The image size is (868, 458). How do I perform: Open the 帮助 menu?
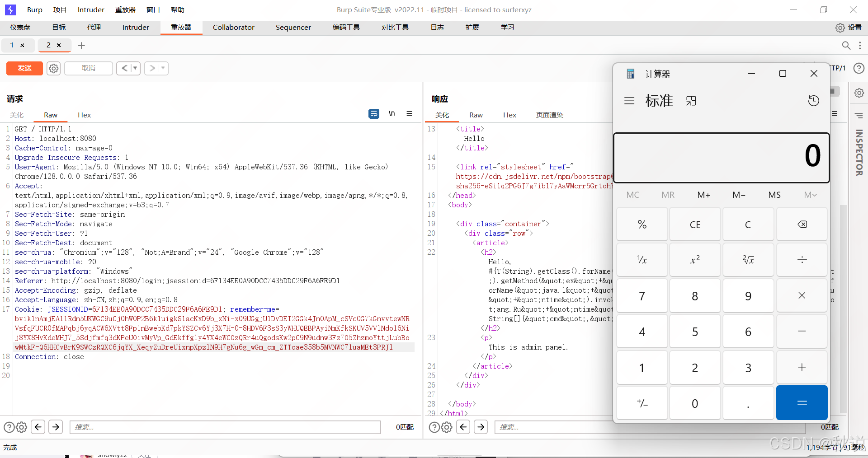tap(178, 9)
